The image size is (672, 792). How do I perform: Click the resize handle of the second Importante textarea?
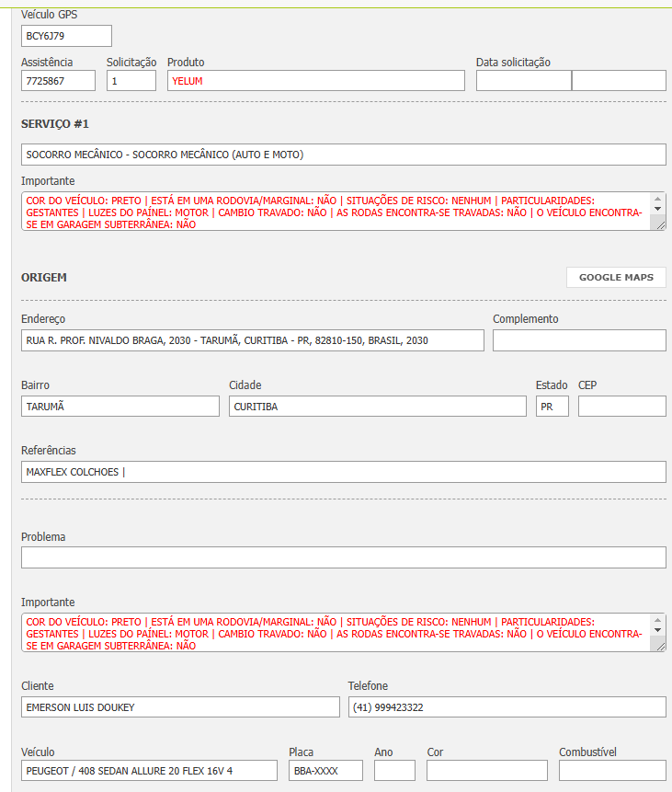[x=659, y=646]
